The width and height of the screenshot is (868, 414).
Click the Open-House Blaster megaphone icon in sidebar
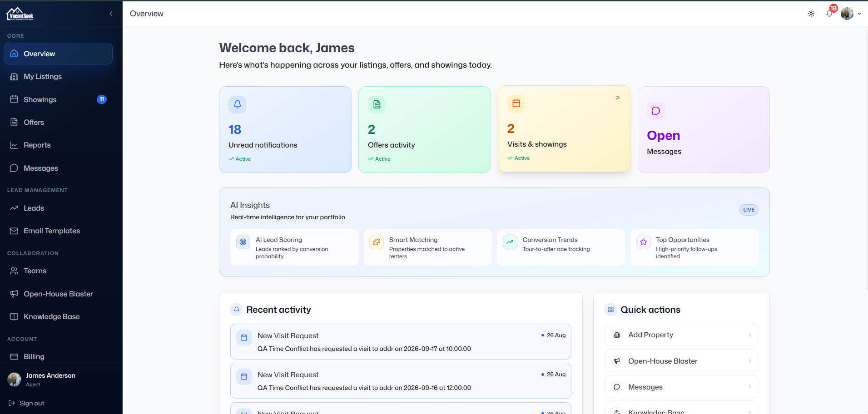point(14,294)
